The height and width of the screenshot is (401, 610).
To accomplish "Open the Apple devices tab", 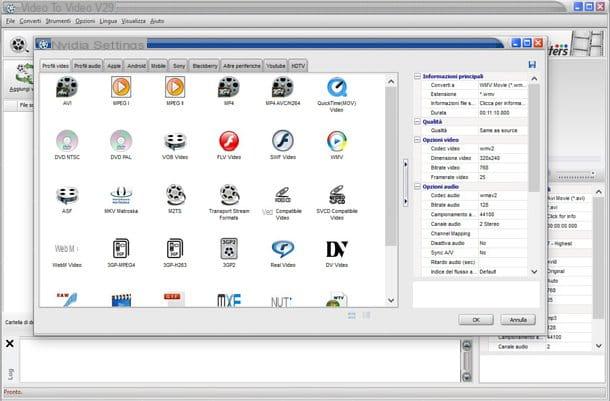I will coord(114,66).
